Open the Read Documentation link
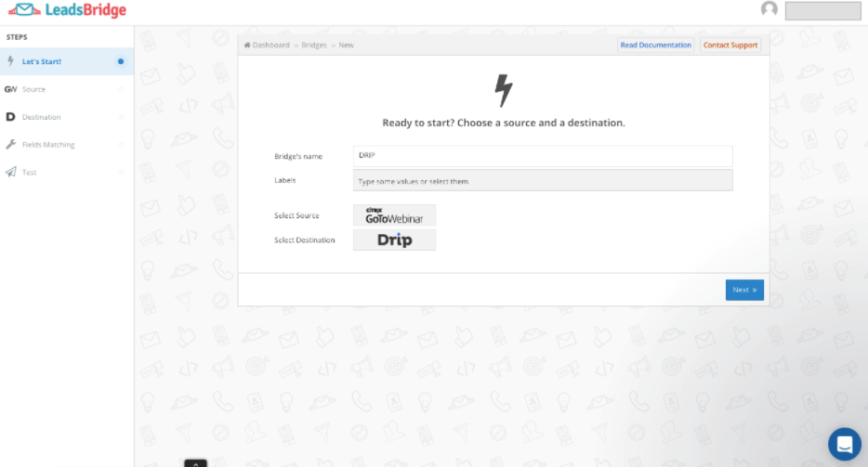Screen dimensions: 868x467 click(x=655, y=45)
